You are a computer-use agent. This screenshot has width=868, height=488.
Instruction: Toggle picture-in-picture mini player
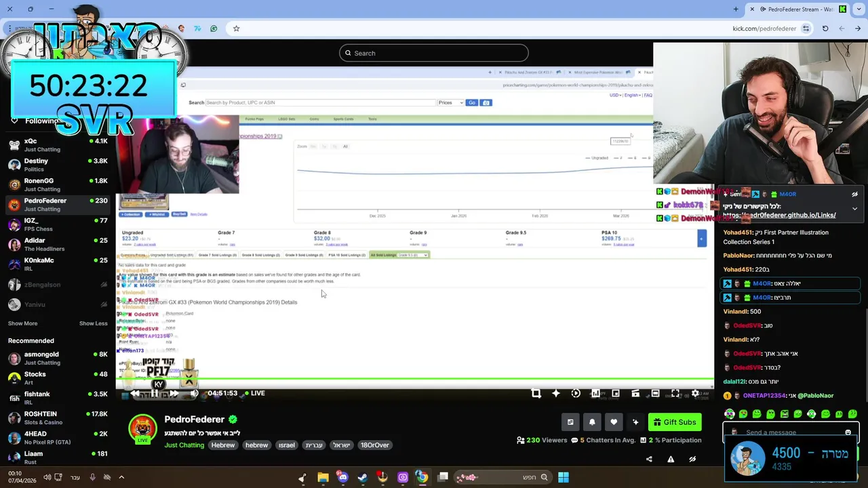point(616,393)
